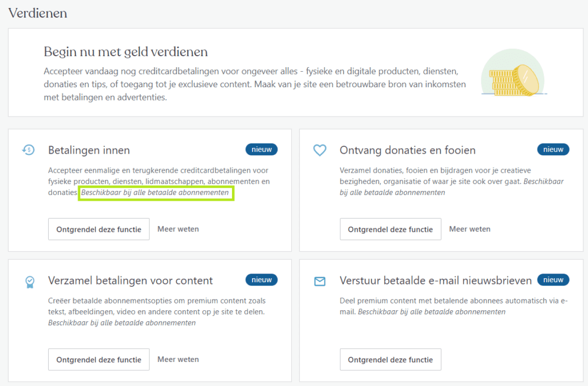Image resolution: width=588 pixels, height=386 pixels.
Task: Click the nieuw badge on Betalingen innen
Action: 262,149
